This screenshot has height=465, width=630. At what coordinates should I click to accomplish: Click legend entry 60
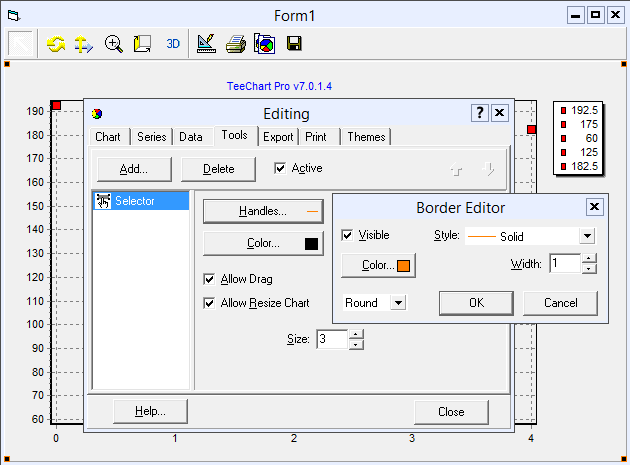[x=579, y=138]
